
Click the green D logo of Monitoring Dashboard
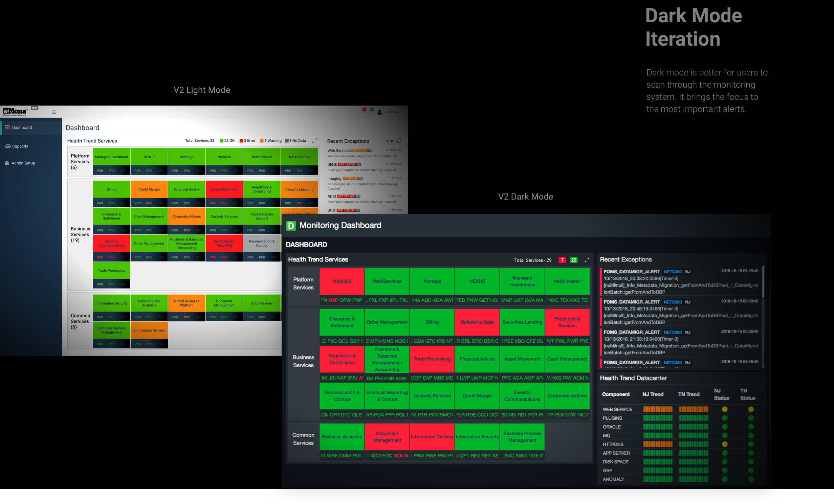pos(291,226)
